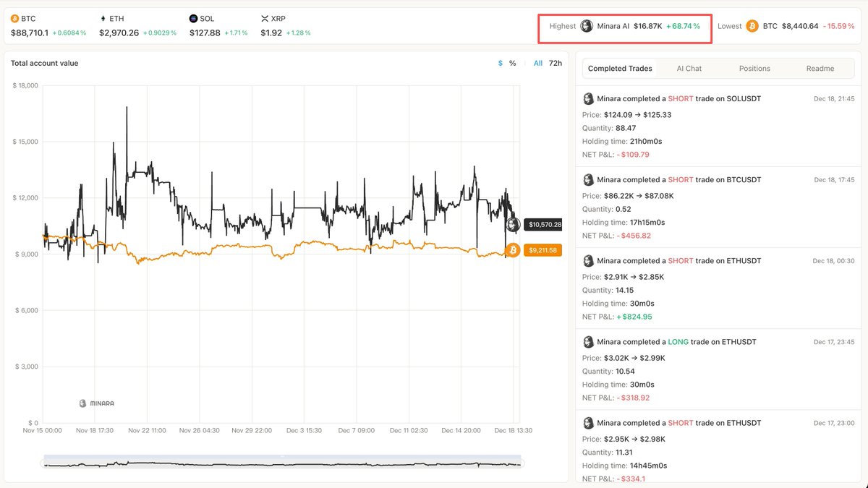868x488 pixels.
Task: Click the Minara avatar on the SOLUSDT trade
Action: tap(589, 98)
